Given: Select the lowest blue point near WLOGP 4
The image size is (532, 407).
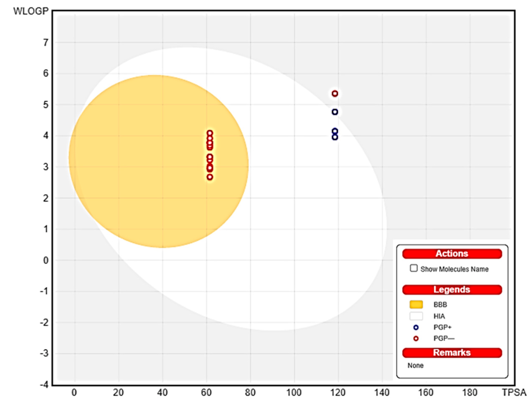Looking at the screenshot, I should [335, 137].
